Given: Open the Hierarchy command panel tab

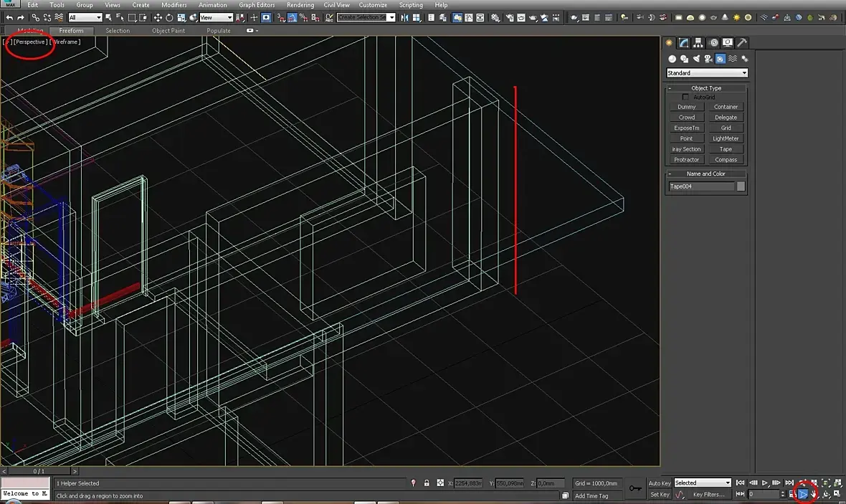Looking at the screenshot, I should point(698,42).
